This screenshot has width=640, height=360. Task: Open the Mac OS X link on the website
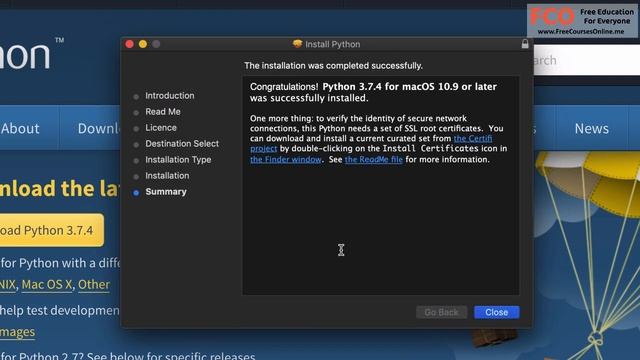[x=47, y=284]
